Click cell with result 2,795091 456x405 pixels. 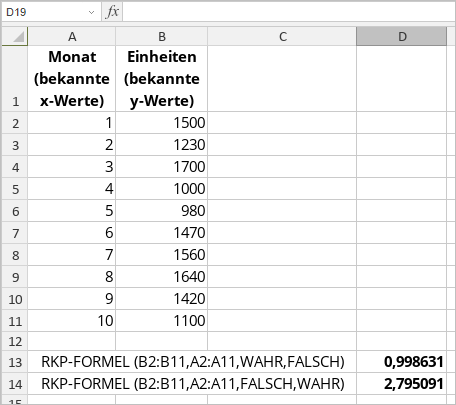pos(401,384)
